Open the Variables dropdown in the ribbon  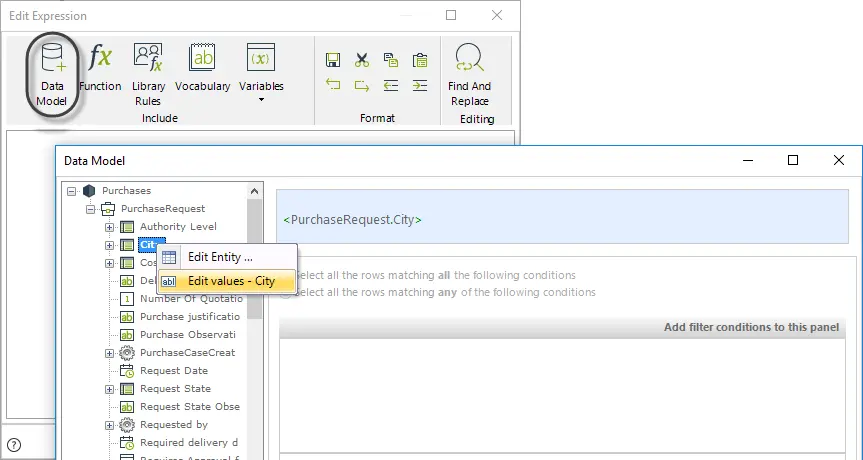coord(261,73)
